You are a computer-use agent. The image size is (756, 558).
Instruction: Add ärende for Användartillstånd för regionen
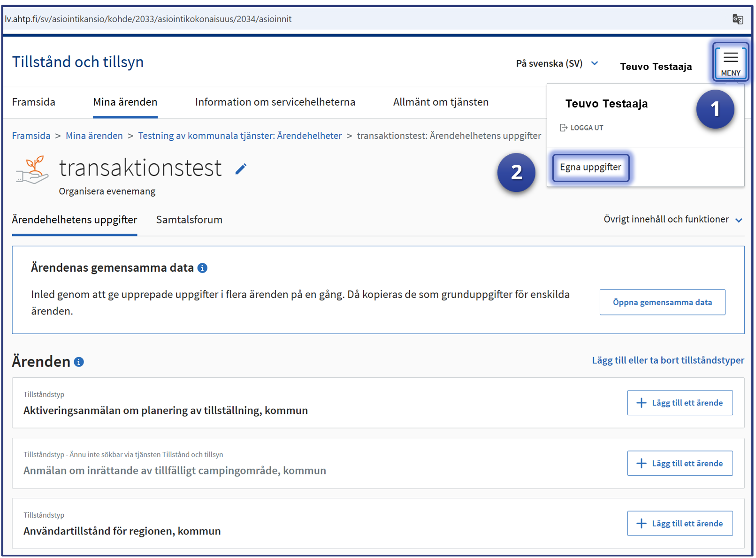680,523
